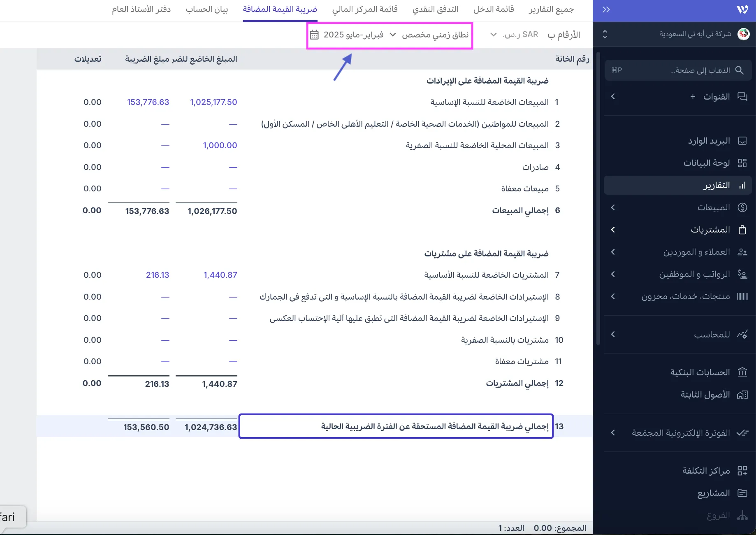Select the reports (التقارير) sidebar icon
The height and width of the screenshot is (535, 756).
(x=742, y=185)
